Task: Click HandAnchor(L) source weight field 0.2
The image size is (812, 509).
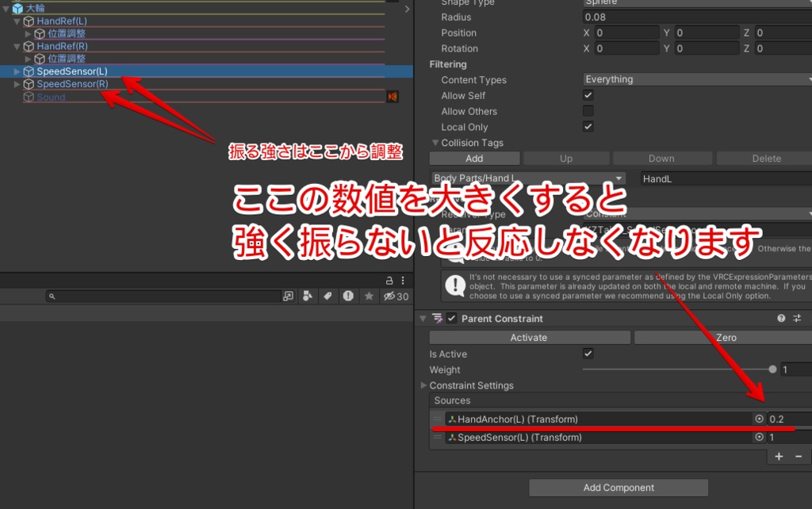Action: (789, 419)
